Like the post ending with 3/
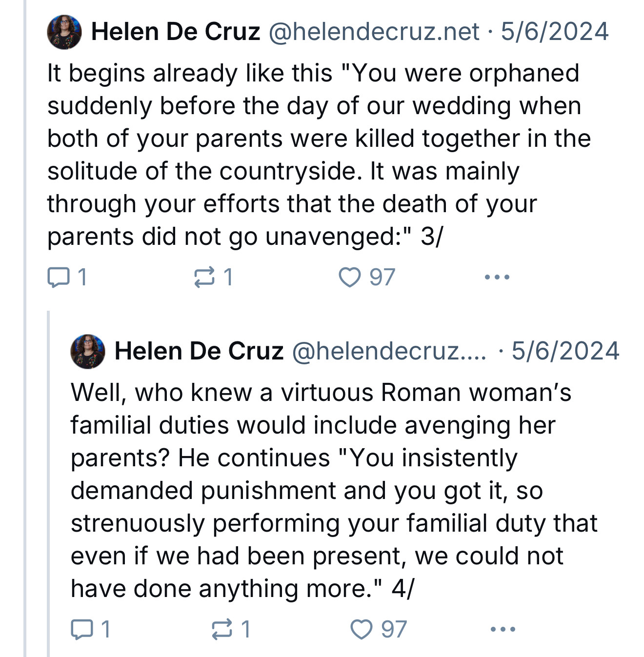 [x=350, y=278]
